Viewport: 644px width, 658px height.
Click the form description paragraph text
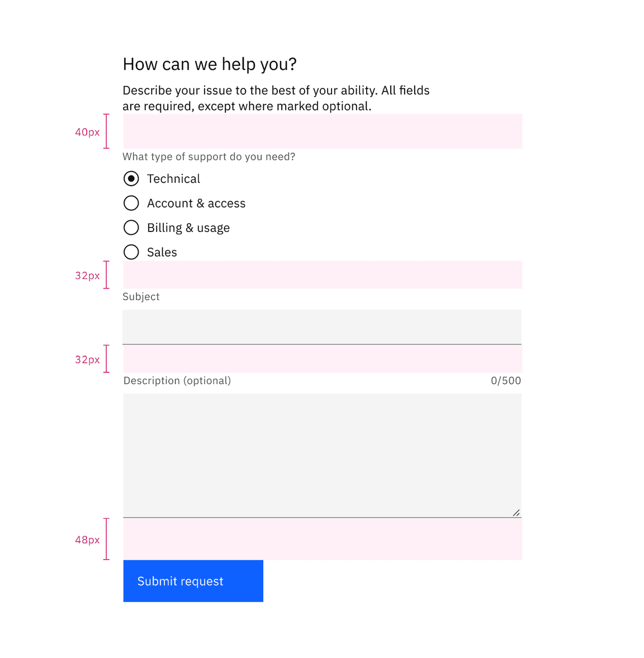(x=276, y=98)
